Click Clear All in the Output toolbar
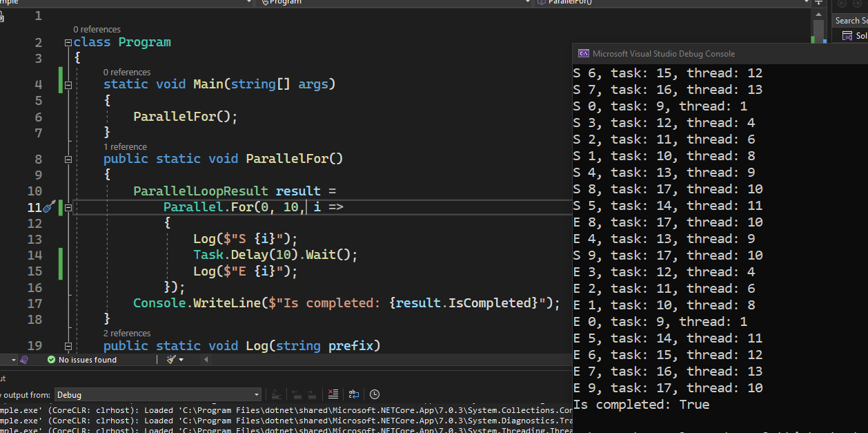Image resolution: width=868 pixels, height=433 pixels. 333,394
